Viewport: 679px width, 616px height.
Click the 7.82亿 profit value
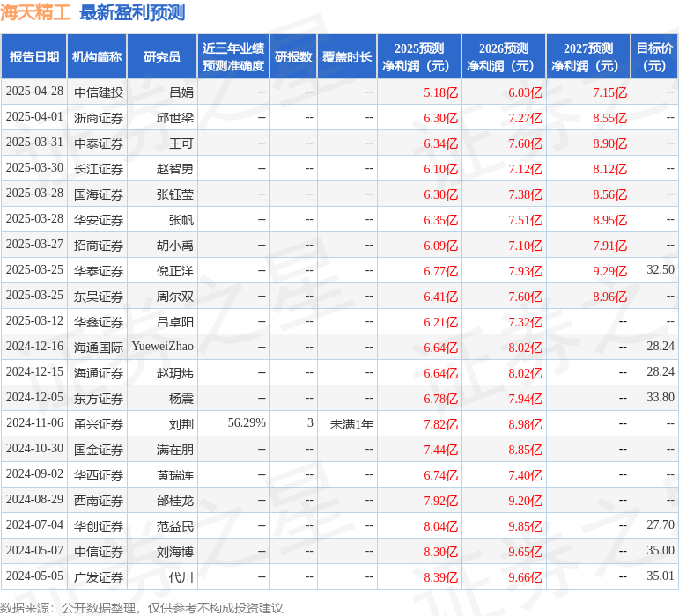click(x=440, y=424)
